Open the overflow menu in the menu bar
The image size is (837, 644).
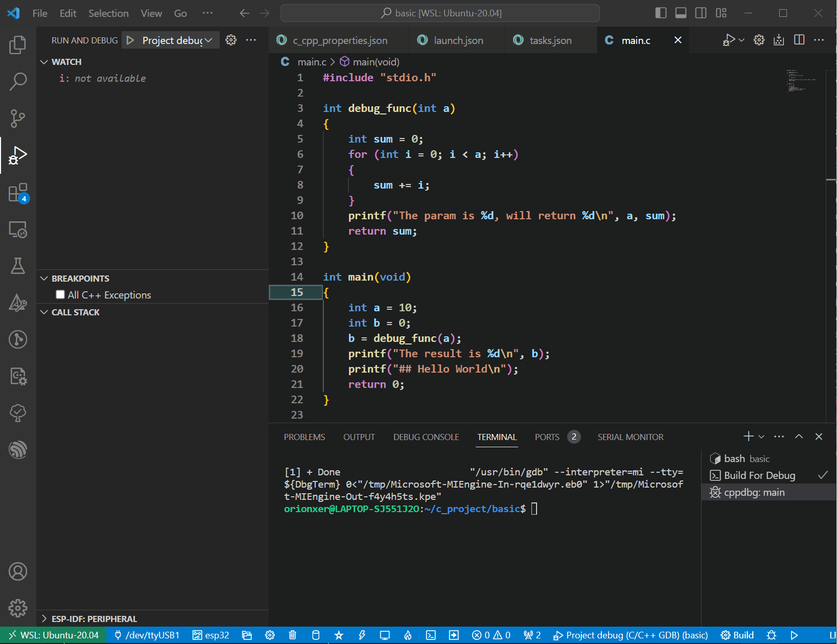207,13
